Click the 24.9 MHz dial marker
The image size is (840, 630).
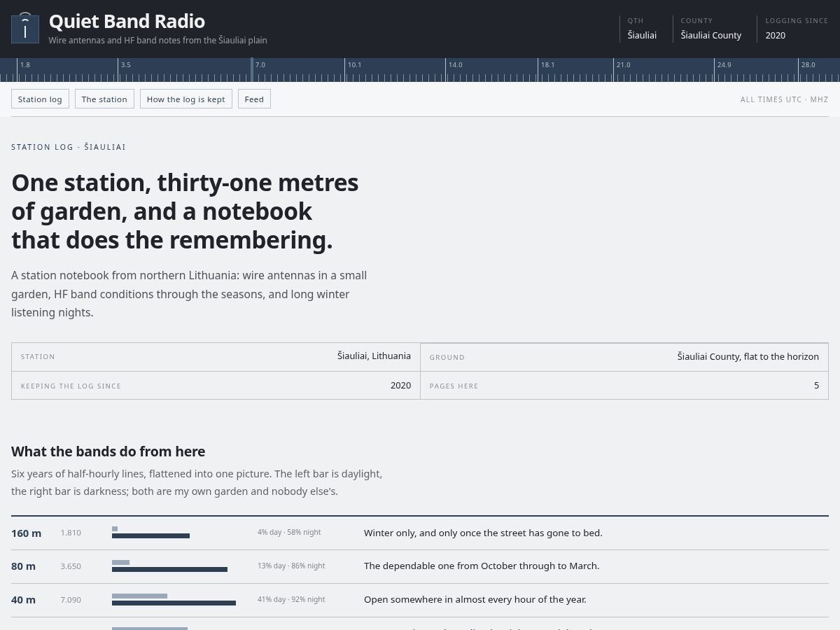coord(724,64)
